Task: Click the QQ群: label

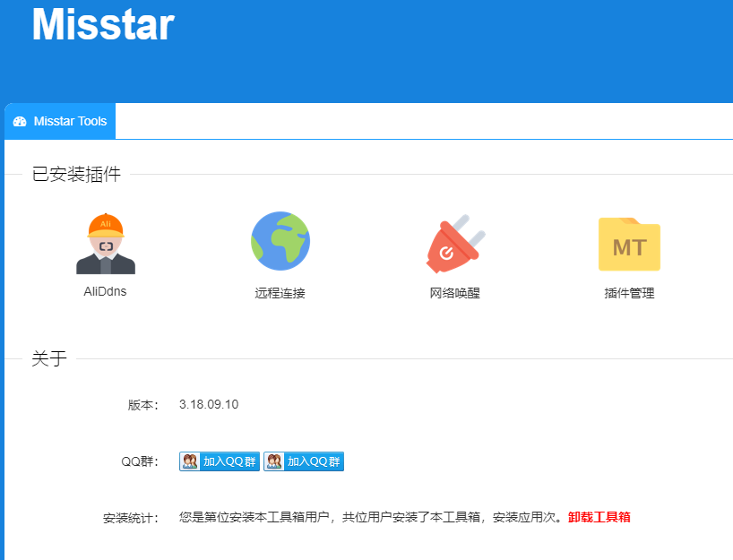Action: [x=140, y=461]
